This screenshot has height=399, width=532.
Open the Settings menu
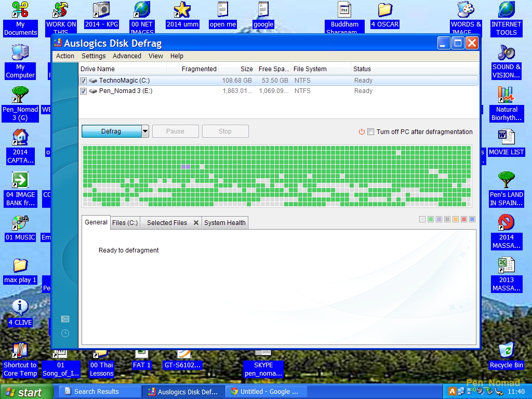(x=94, y=56)
